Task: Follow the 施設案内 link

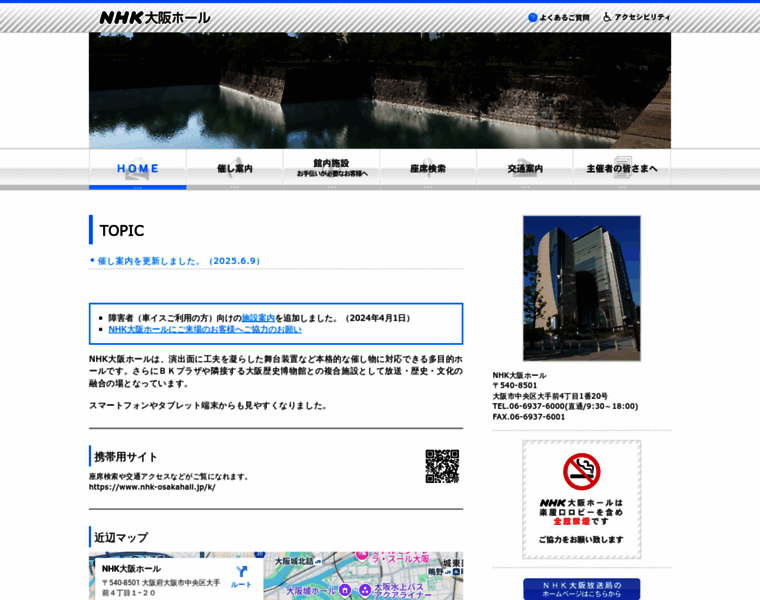Action: [258, 318]
